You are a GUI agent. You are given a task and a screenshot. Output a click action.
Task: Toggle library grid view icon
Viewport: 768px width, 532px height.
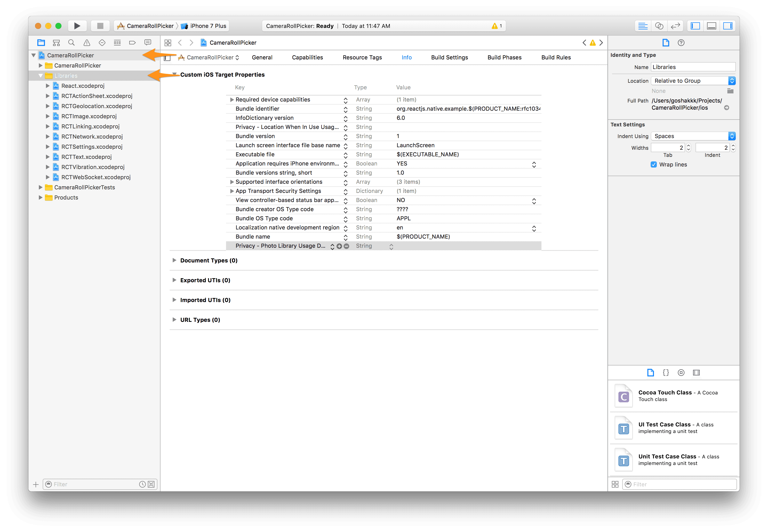pos(615,484)
